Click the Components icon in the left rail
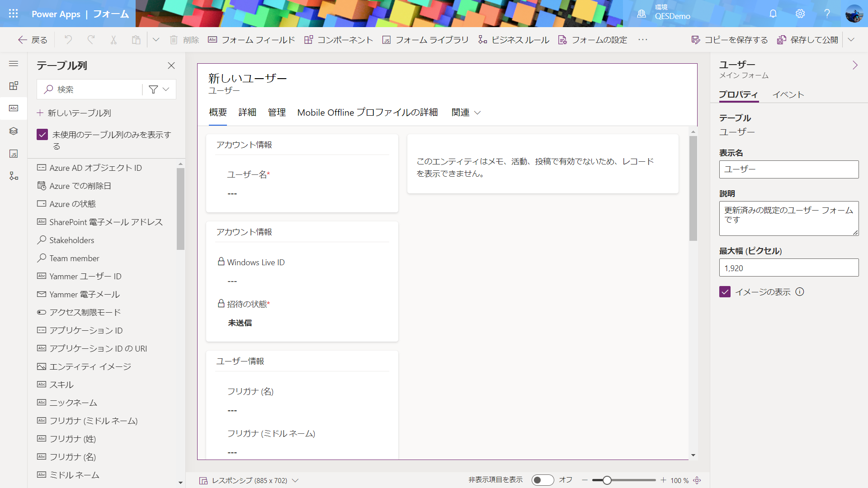Image resolution: width=868 pixels, height=488 pixels. point(14,86)
